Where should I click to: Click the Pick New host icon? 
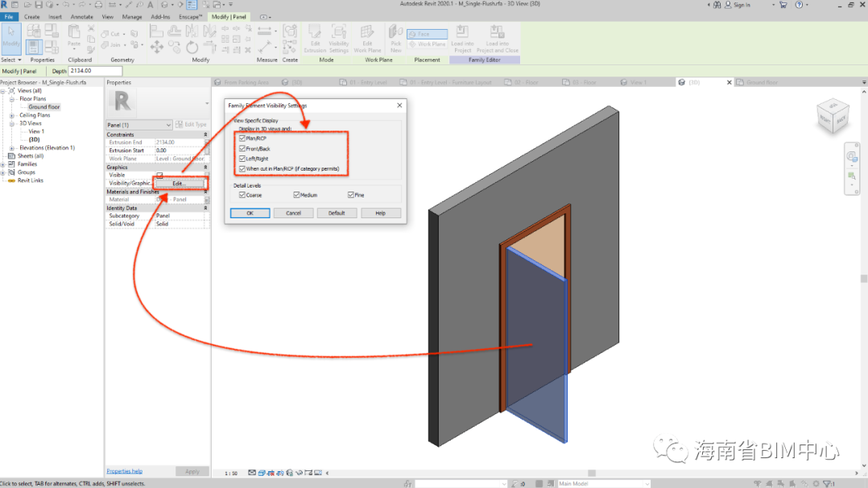(x=395, y=37)
